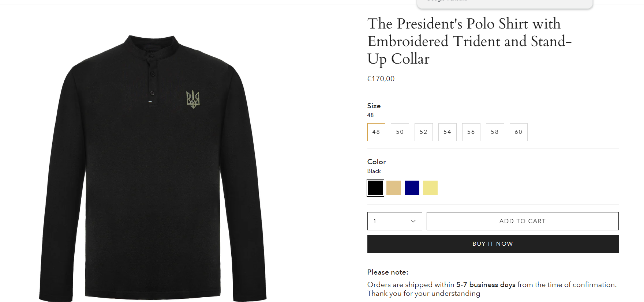The image size is (644, 302).
Task: Click the black polo shirt product image
Action: [x=153, y=183]
